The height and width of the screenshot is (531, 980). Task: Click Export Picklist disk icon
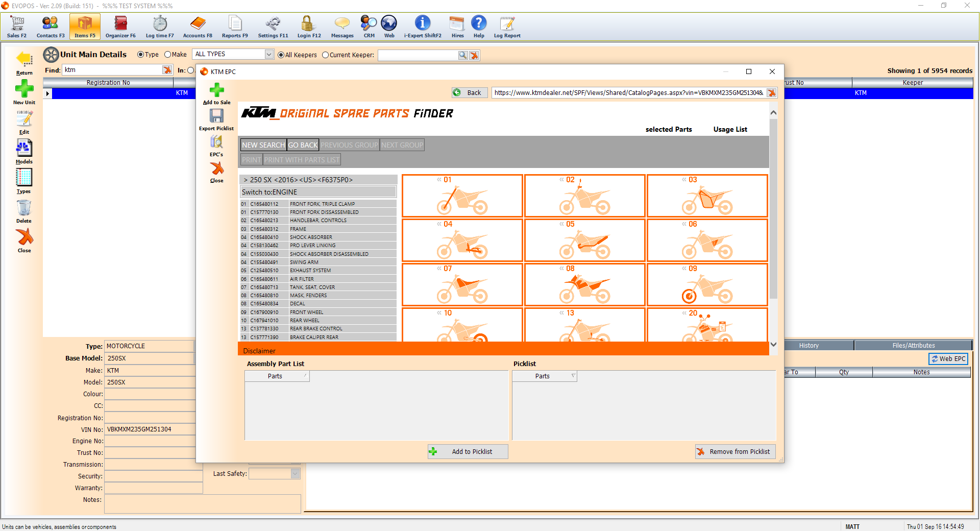[216, 116]
